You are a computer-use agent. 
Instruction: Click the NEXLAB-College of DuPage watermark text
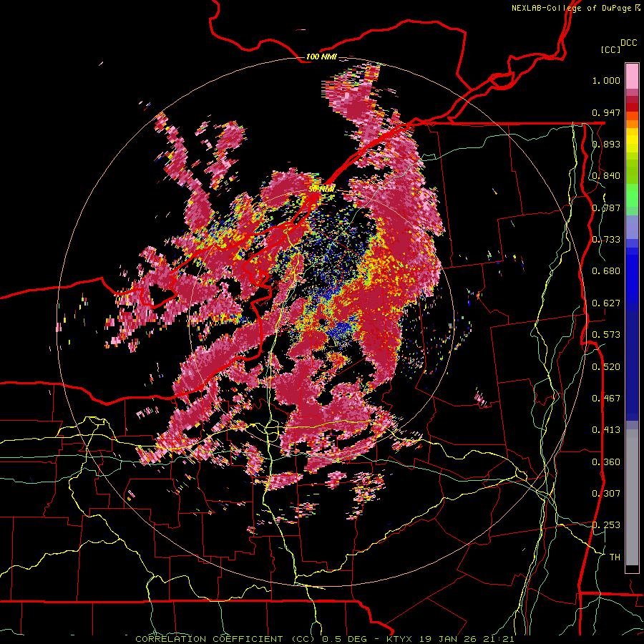click(575, 8)
